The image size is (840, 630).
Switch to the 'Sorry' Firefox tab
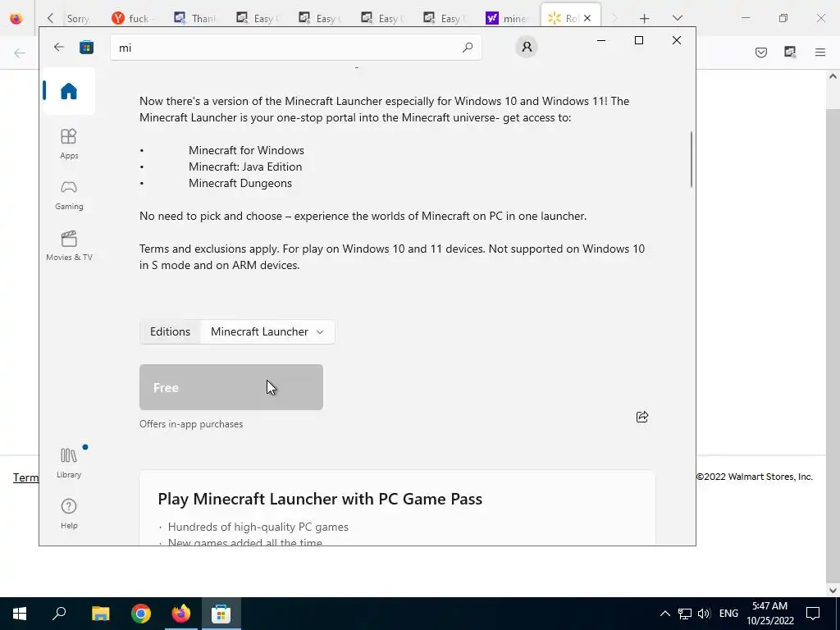point(78,19)
